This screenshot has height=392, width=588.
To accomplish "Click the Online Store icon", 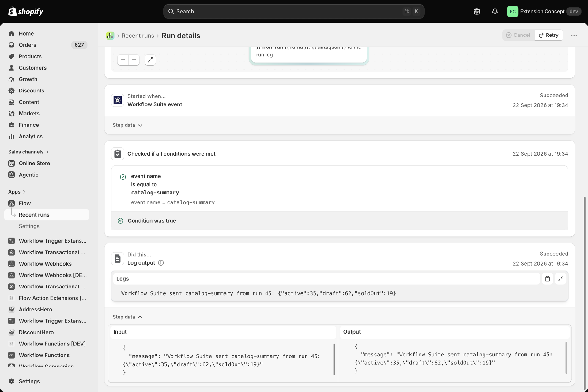I will [11, 163].
